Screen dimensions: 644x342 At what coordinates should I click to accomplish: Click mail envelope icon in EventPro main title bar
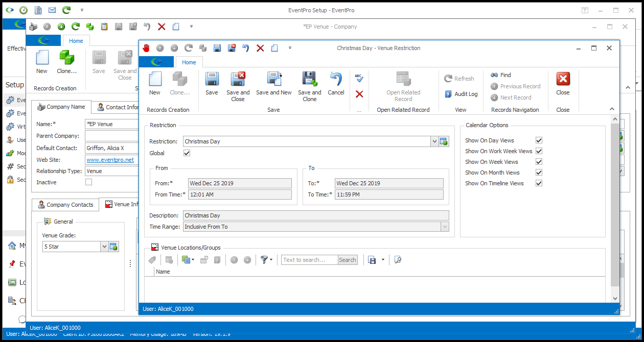coord(52,10)
